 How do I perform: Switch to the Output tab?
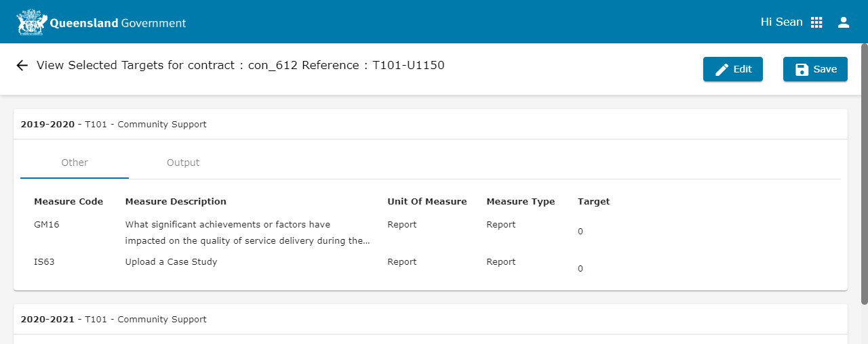[x=183, y=163]
